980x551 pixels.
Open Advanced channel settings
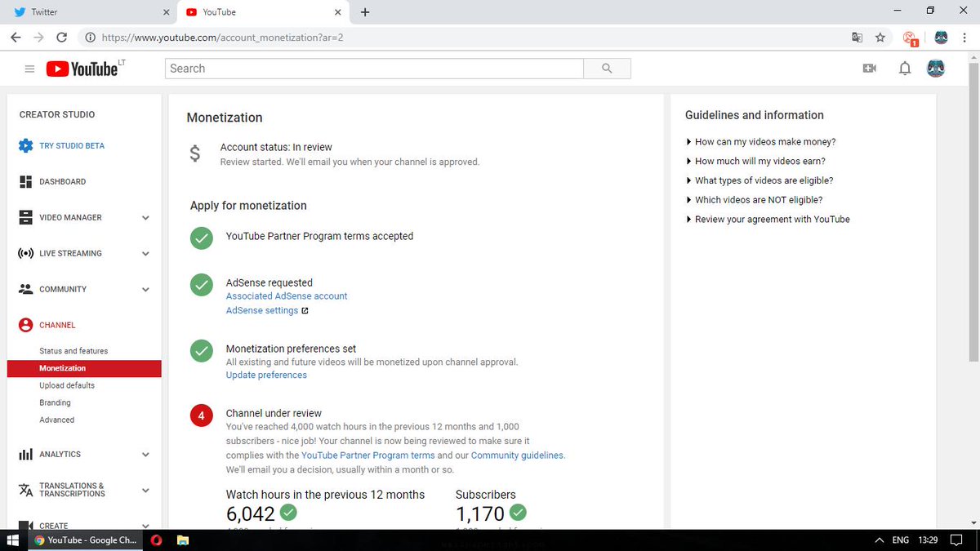[x=56, y=420]
